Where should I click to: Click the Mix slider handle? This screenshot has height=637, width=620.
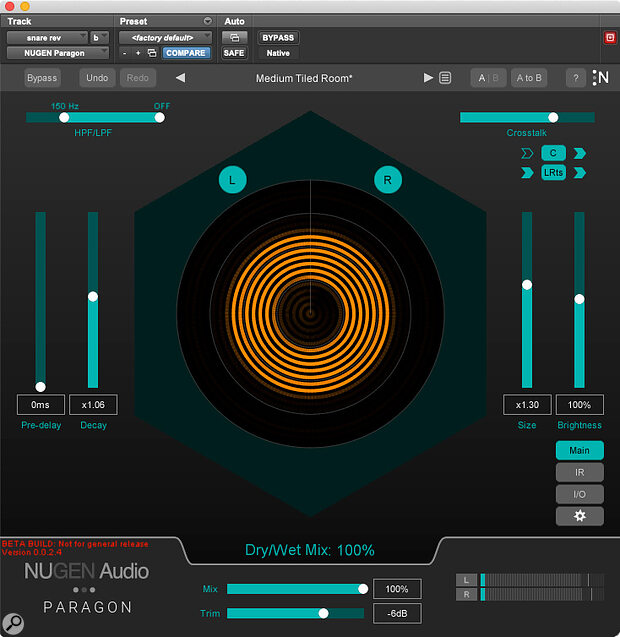[x=363, y=589]
